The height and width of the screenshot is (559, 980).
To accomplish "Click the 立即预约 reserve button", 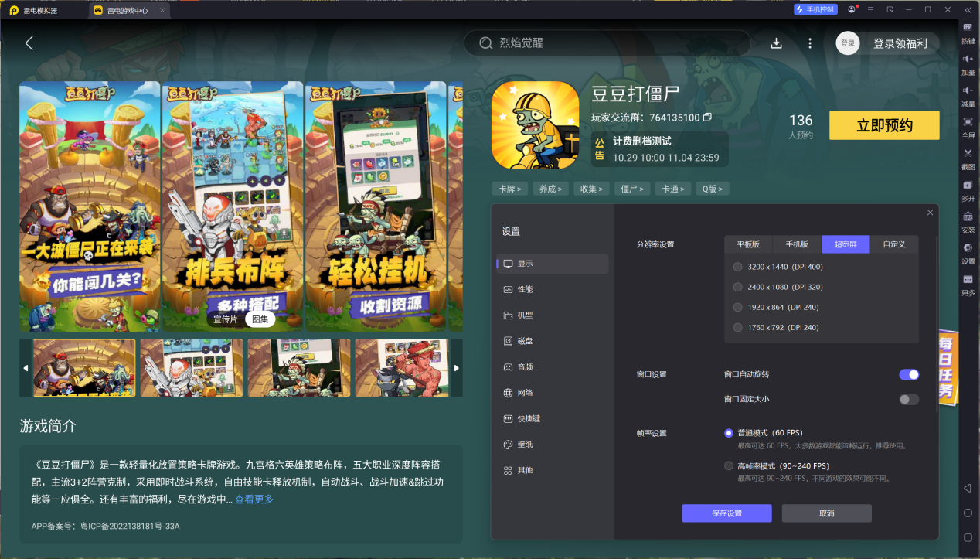I will click(883, 125).
